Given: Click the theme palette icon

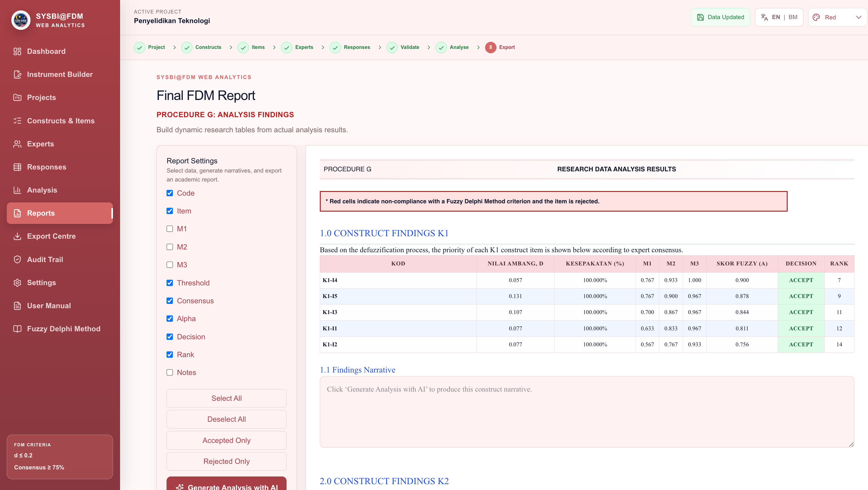Looking at the screenshot, I should [x=816, y=17].
